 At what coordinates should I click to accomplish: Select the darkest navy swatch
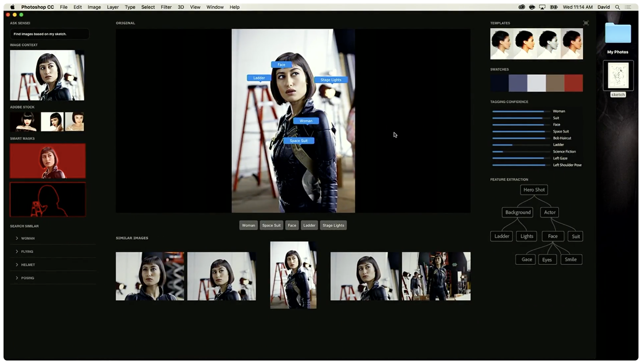(x=500, y=83)
